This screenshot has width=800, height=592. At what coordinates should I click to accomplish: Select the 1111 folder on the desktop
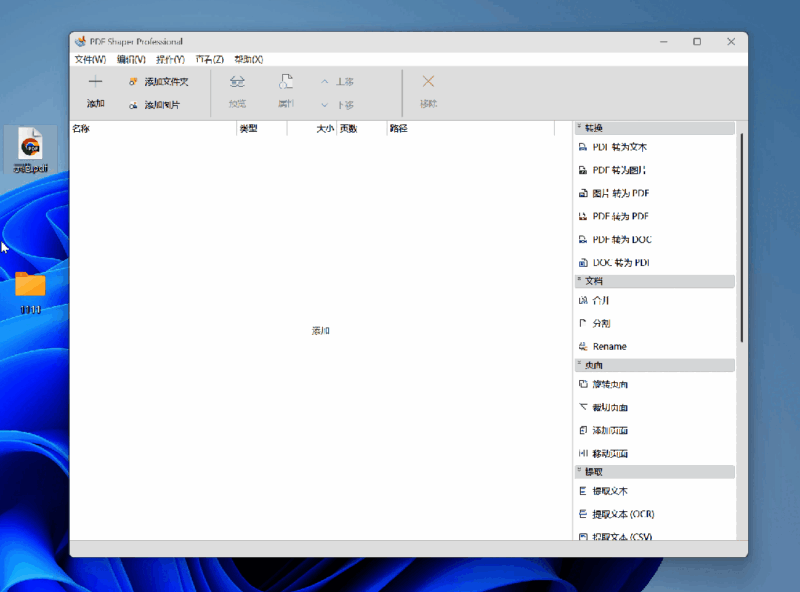click(x=31, y=292)
